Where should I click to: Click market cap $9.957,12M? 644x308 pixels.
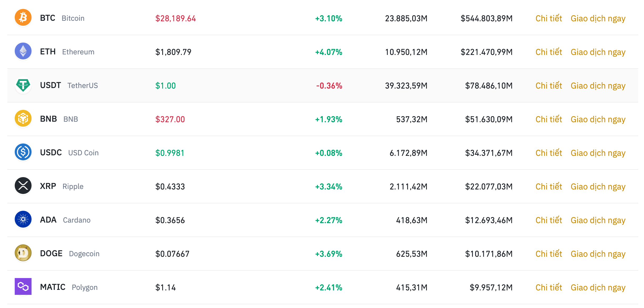(x=491, y=288)
